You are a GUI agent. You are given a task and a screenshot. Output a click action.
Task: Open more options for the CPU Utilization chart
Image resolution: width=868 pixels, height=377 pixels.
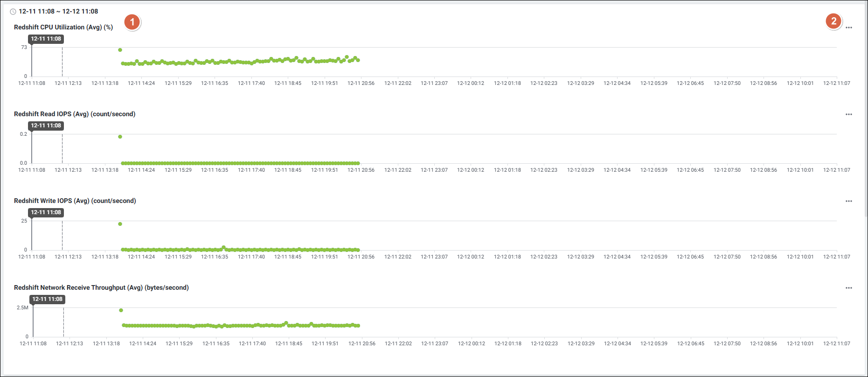point(848,28)
